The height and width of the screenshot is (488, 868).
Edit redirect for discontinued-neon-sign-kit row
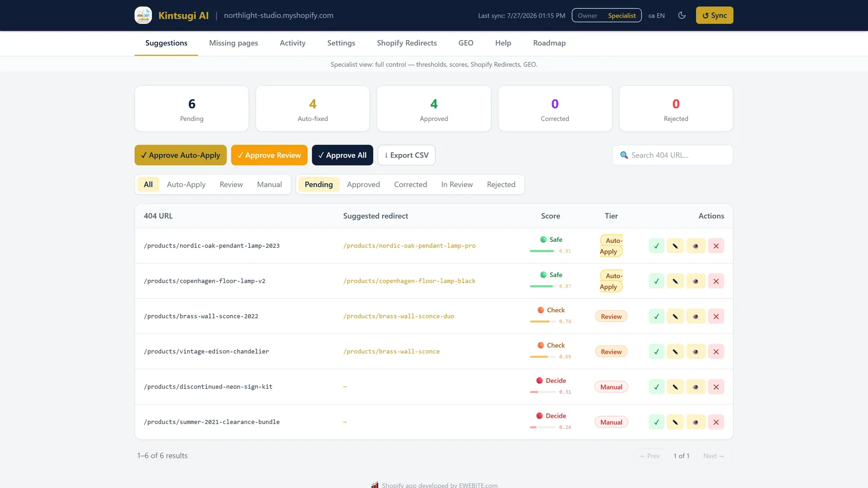click(675, 387)
